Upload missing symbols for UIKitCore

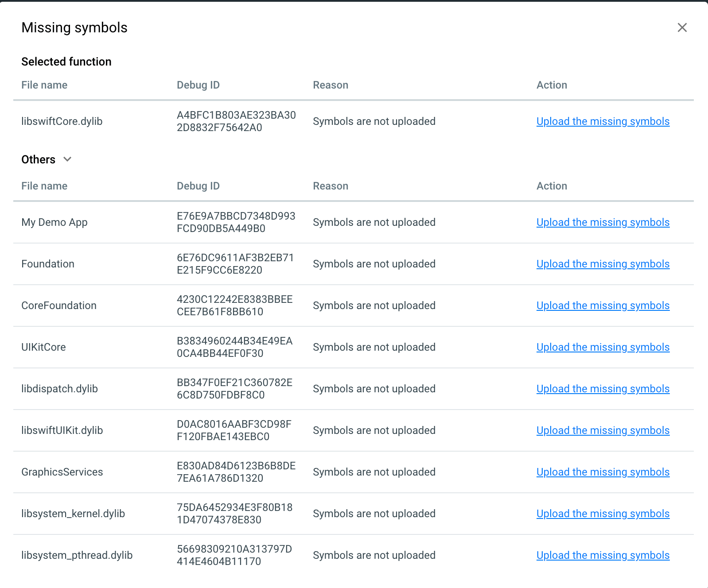coord(603,347)
